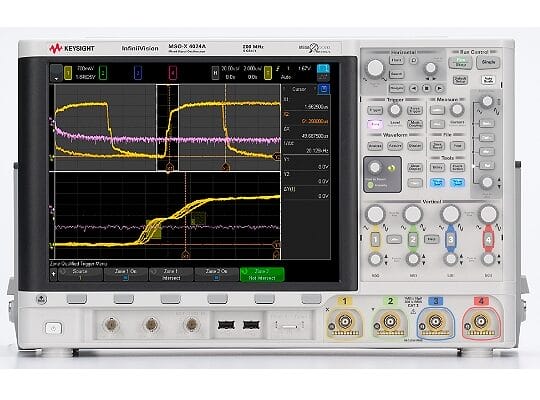Viewport: 540px width, 400px height.
Task: Tap the Quick Action key
Action: pos(457,168)
